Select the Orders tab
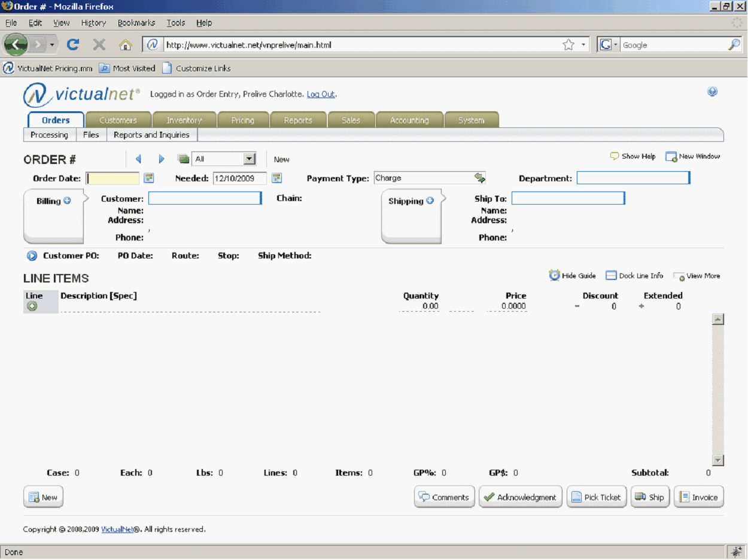Image resolution: width=748 pixels, height=560 pixels. 56,120
